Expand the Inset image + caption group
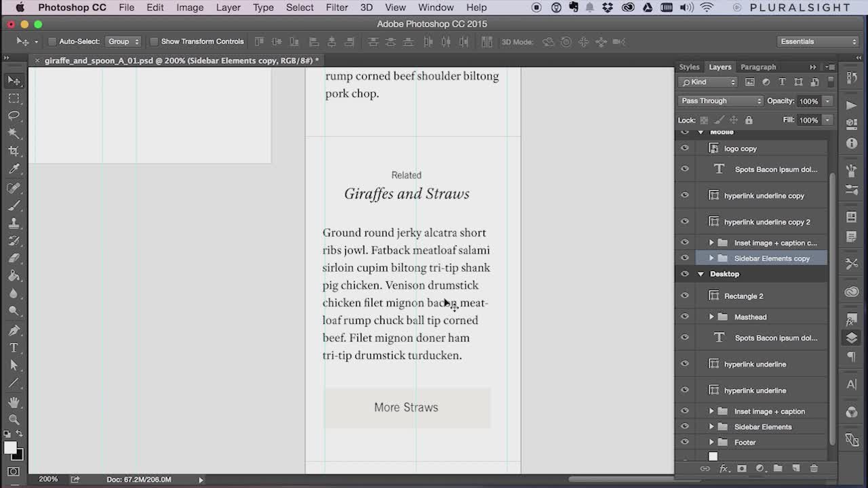This screenshot has width=868, height=488. click(711, 411)
